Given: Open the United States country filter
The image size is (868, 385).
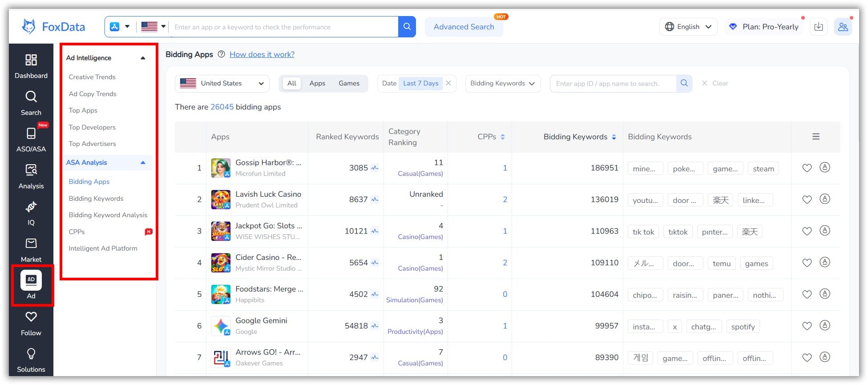Looking at the screenshot, I should tap(222, 83).
